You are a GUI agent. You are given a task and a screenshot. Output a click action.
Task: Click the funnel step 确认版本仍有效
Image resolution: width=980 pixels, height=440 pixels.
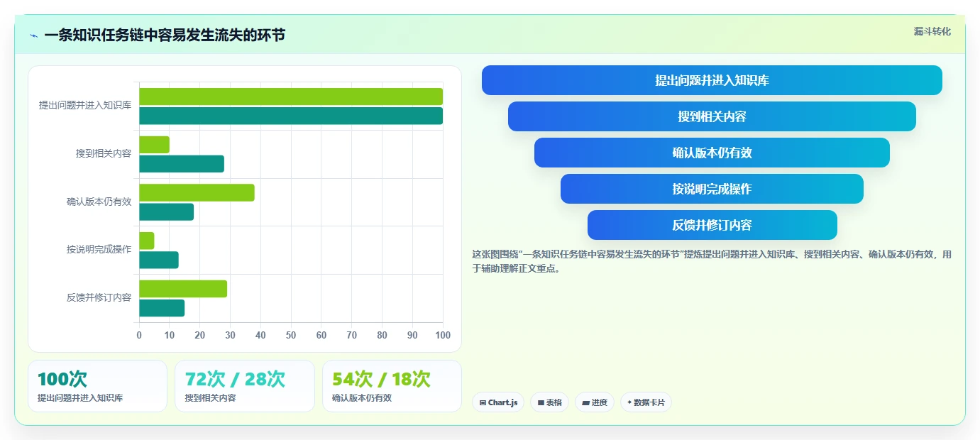[712, 153]
